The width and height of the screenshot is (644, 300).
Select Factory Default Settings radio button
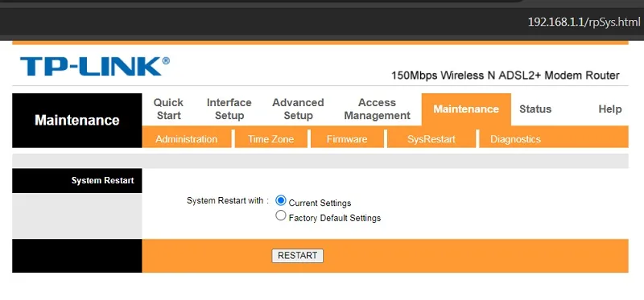[281, 216]
